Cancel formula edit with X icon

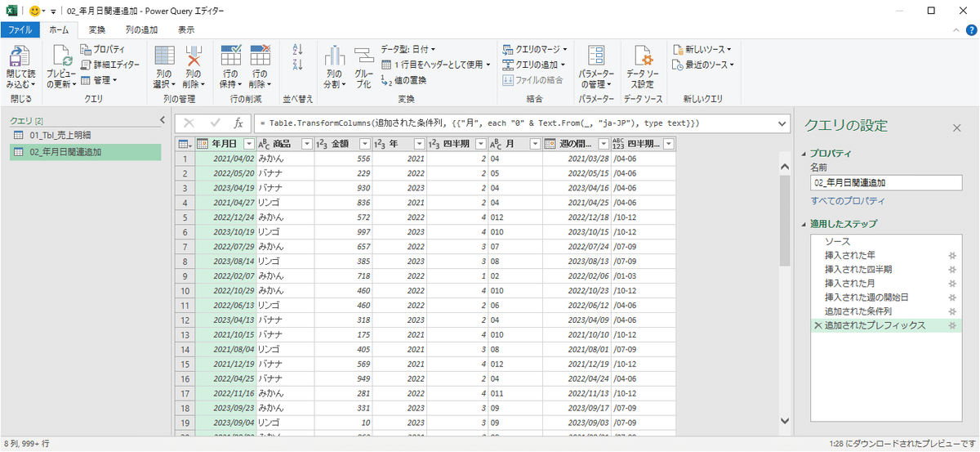(189, 123)
